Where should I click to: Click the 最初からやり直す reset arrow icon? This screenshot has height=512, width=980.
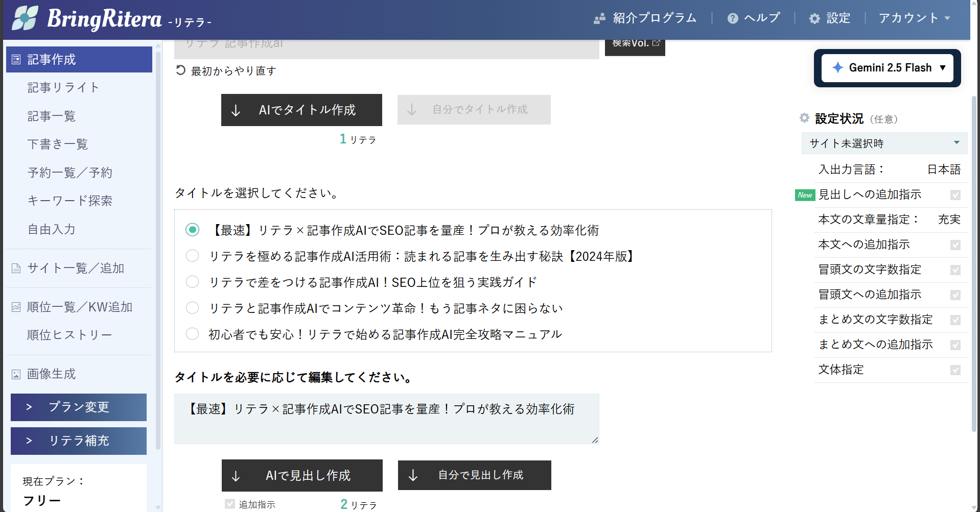click(180, 70)
